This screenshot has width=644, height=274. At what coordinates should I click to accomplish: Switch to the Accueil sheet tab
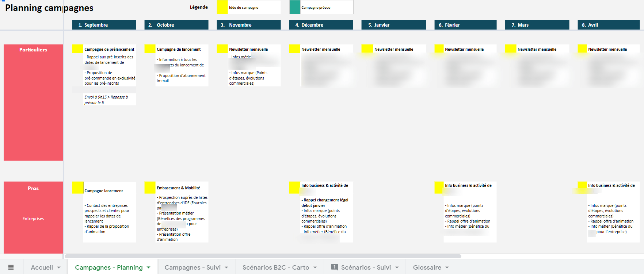pyautogui.click(x=42, y=267)
